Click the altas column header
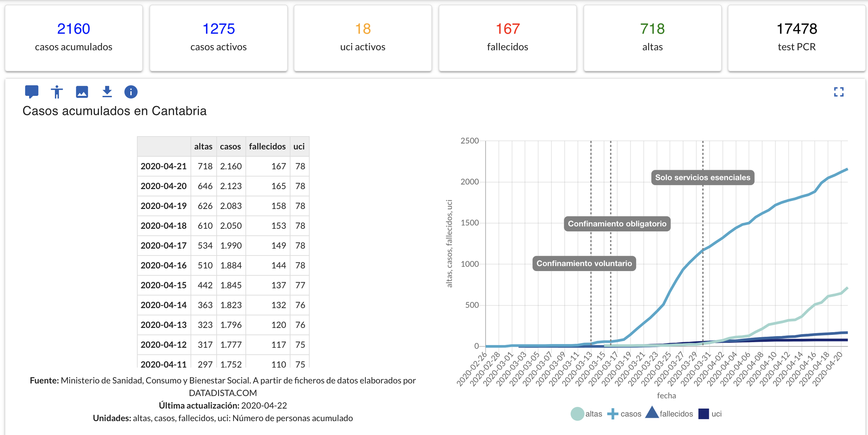 pos(203,146)
